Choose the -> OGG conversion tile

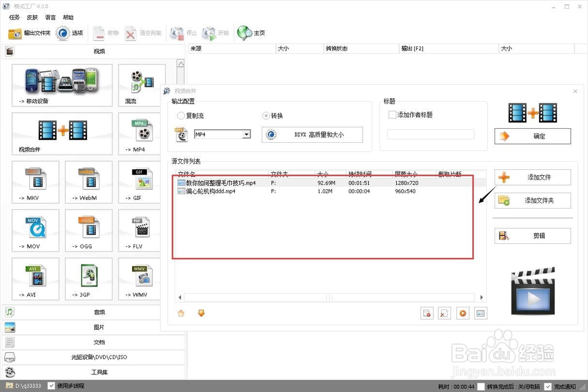click(89, 230)
